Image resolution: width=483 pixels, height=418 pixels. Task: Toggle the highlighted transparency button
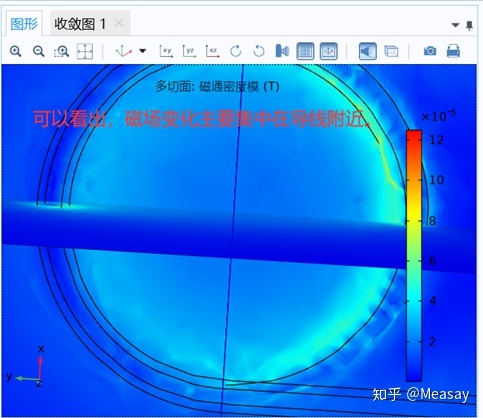pos(368,51)
